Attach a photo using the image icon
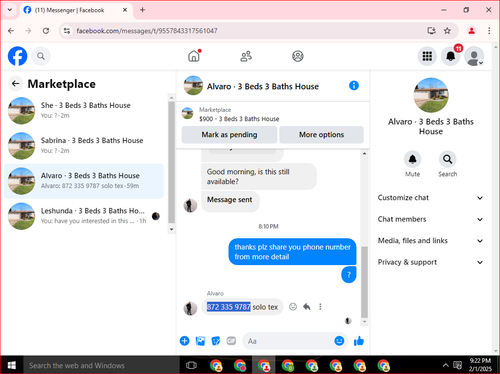 click(200, 341)
